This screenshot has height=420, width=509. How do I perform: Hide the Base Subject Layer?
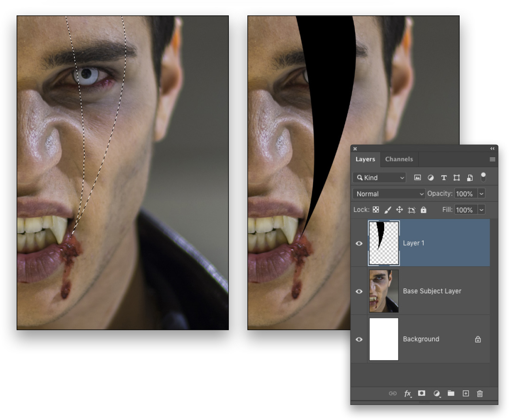coord(359,291)
